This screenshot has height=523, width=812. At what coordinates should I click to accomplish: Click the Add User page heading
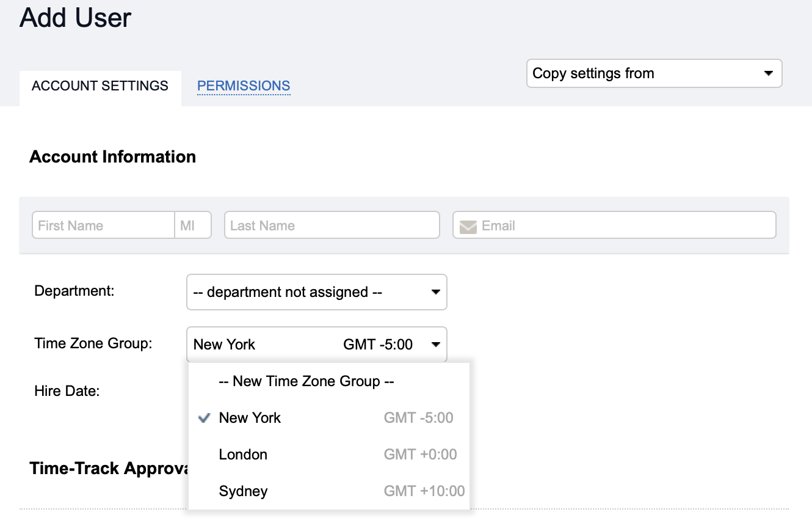point(74,18)
